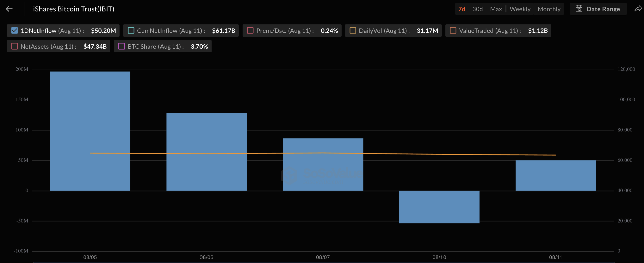
Task: Click the 08/06 inflow bar
Action: coord(207,152)
